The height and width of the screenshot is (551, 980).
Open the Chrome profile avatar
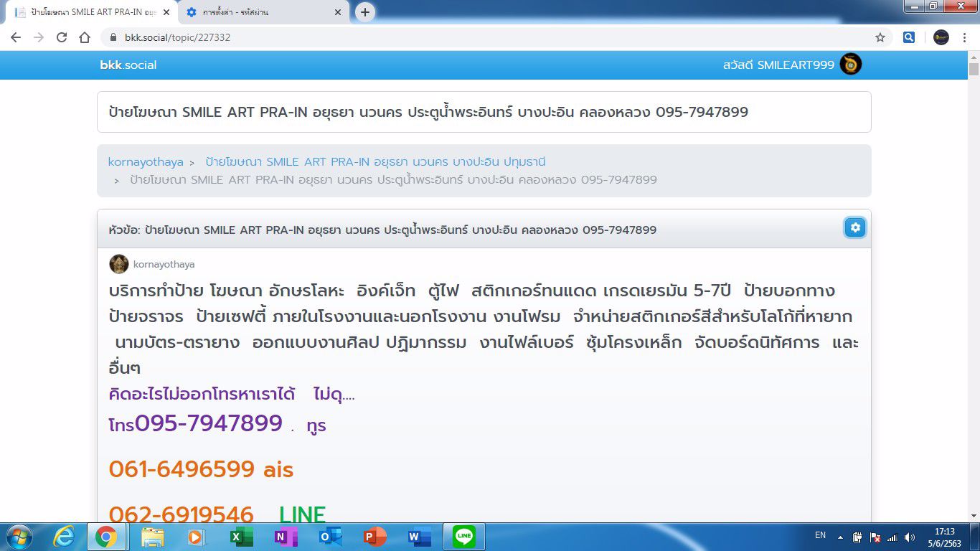point(941,37)
